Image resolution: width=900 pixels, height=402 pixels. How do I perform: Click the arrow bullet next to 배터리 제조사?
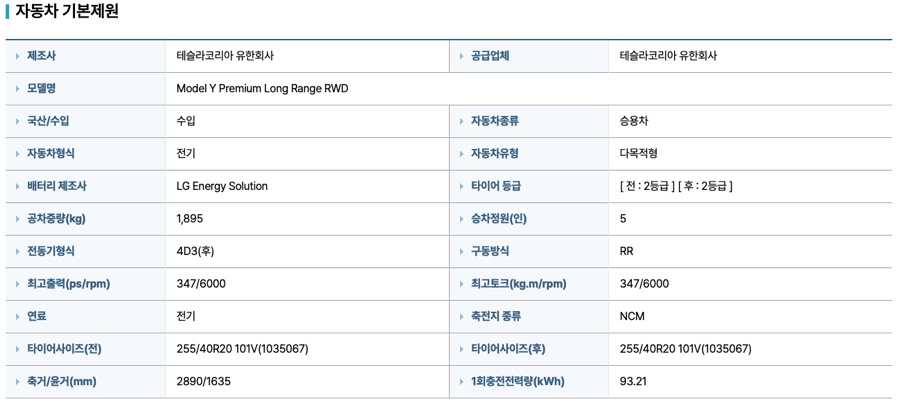[x=17, y=186]
